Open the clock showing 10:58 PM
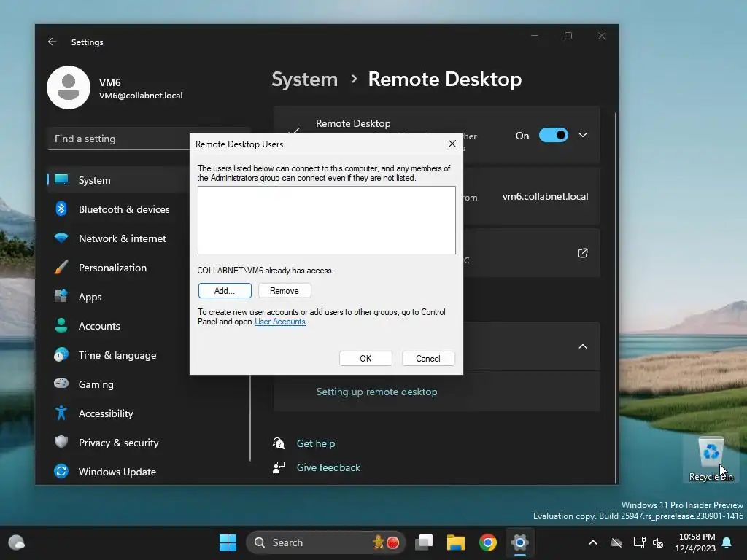 [695, 542]
